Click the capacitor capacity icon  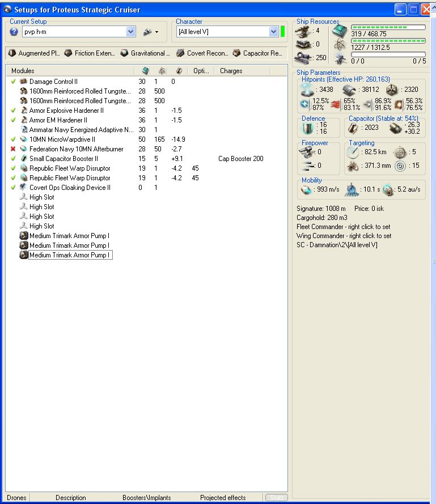tap(353, 128)
